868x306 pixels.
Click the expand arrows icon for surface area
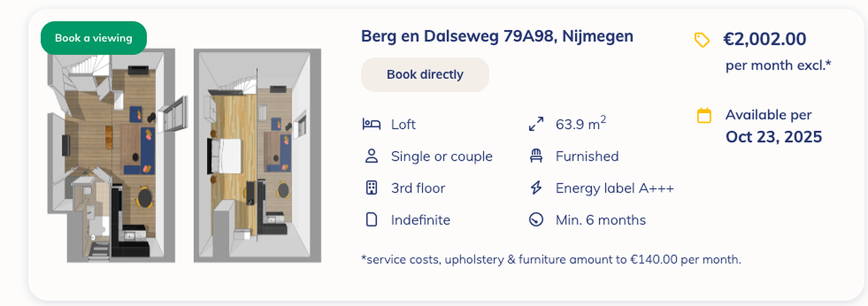pyautogui.click(x=536, y=124)
